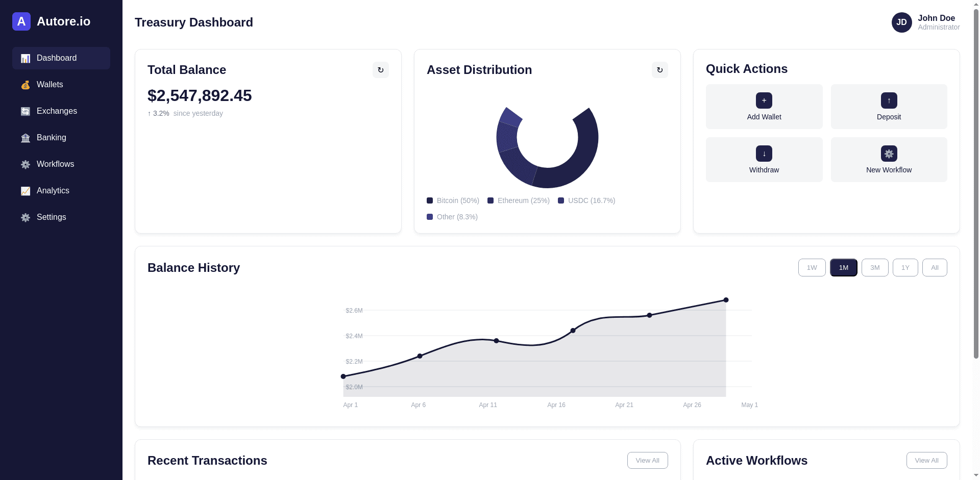Viewport: 980px width, 480px height.
Task: View all Recent Transactions
Action: 648,460
